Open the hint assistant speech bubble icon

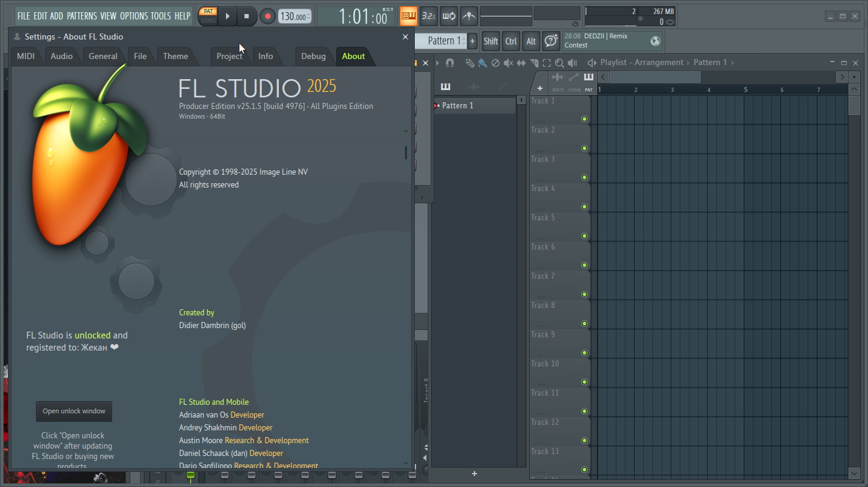pos(551,41)
